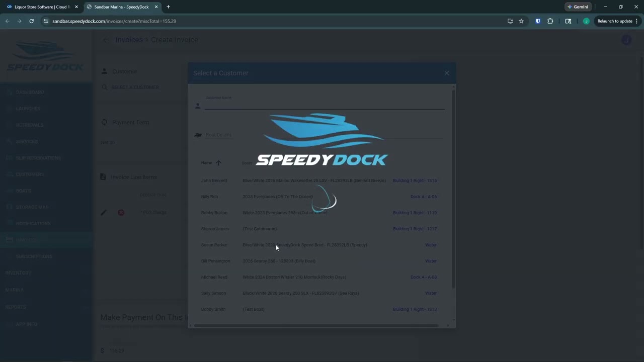Viewport: 644px width, 362px height.
Task: Open the Invoices breadcrumb link
Action: tap(129, 40)
